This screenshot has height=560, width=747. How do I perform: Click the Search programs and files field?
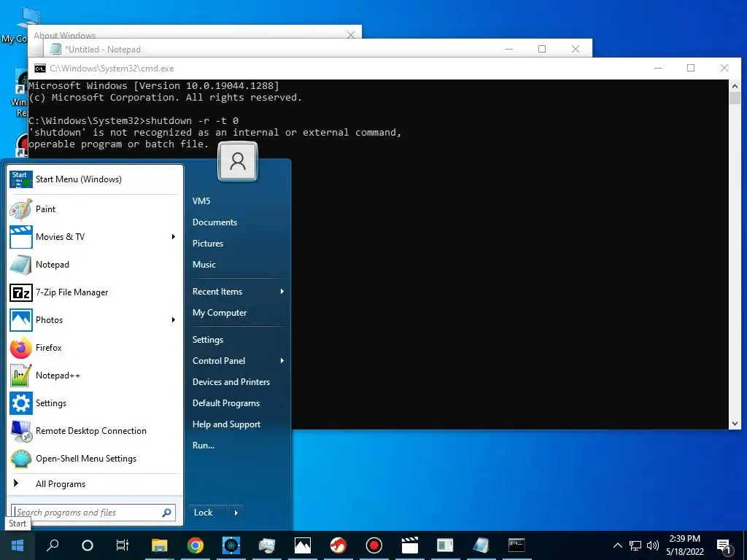(93, 513)
